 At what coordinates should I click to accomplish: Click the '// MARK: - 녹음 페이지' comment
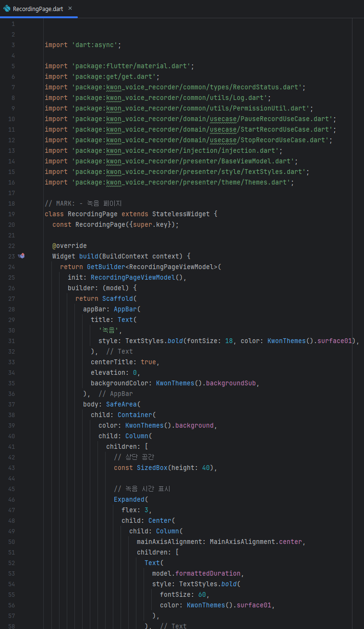coord(83,203)
